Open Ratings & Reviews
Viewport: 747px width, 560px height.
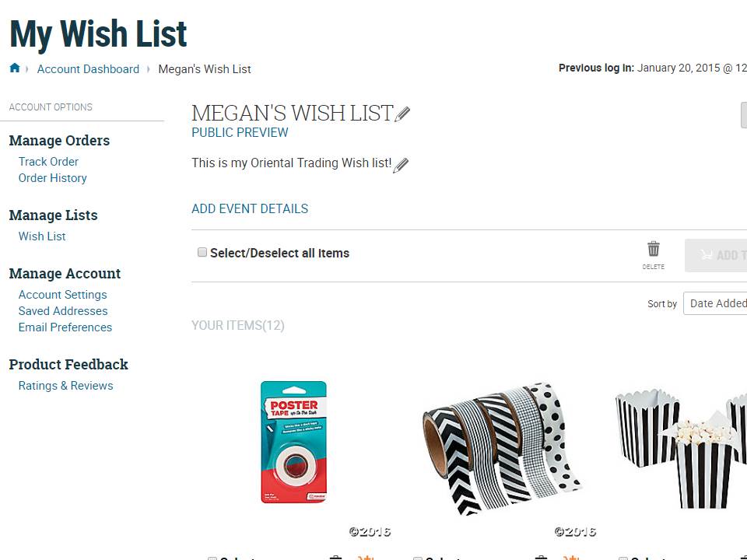tap(65, 386)
